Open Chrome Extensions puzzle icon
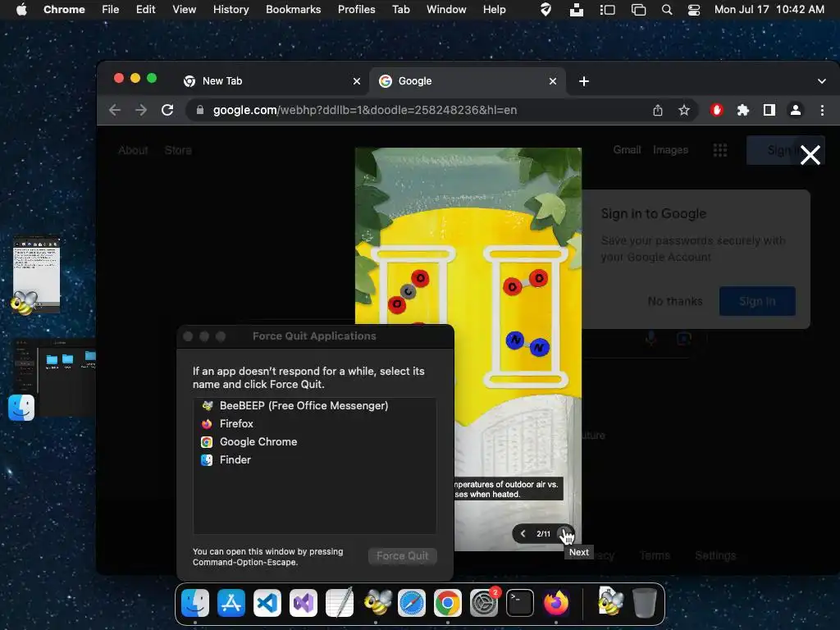 point(743,110)
